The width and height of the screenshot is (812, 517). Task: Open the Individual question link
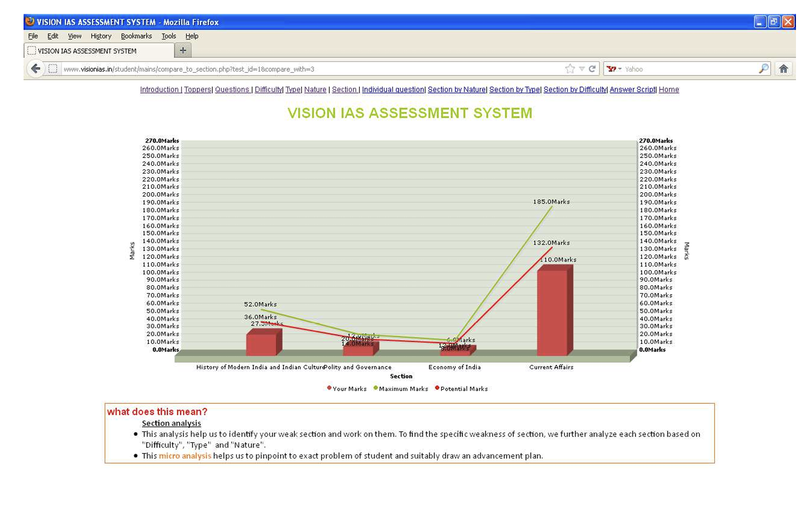(x=393, y=89)
